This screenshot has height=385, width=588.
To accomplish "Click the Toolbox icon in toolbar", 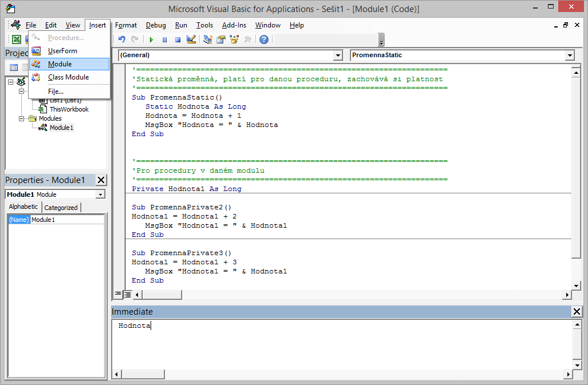I will 247,39.
